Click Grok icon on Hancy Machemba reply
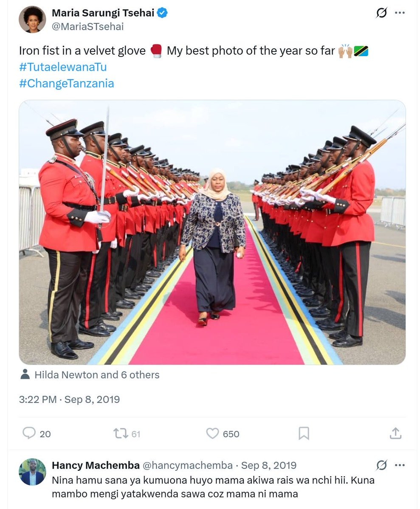This screenshot has width=420, height=509. click(381, 465)
